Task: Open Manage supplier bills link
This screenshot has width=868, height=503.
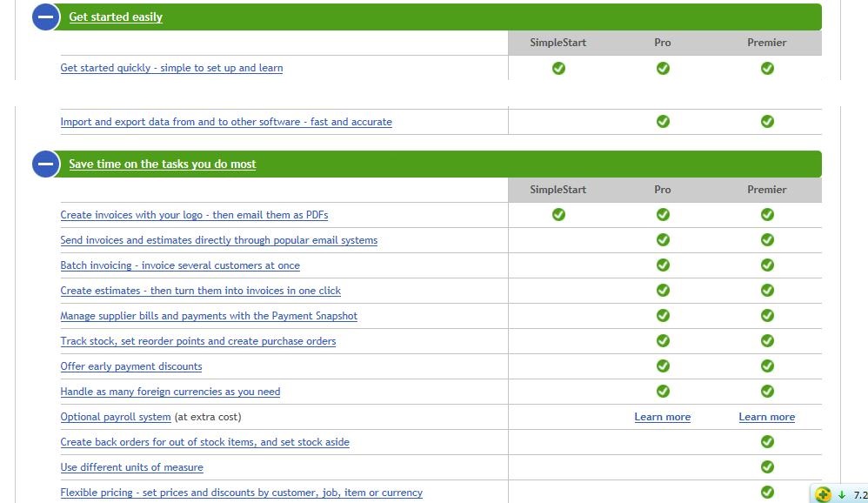Action: [209, 316]
